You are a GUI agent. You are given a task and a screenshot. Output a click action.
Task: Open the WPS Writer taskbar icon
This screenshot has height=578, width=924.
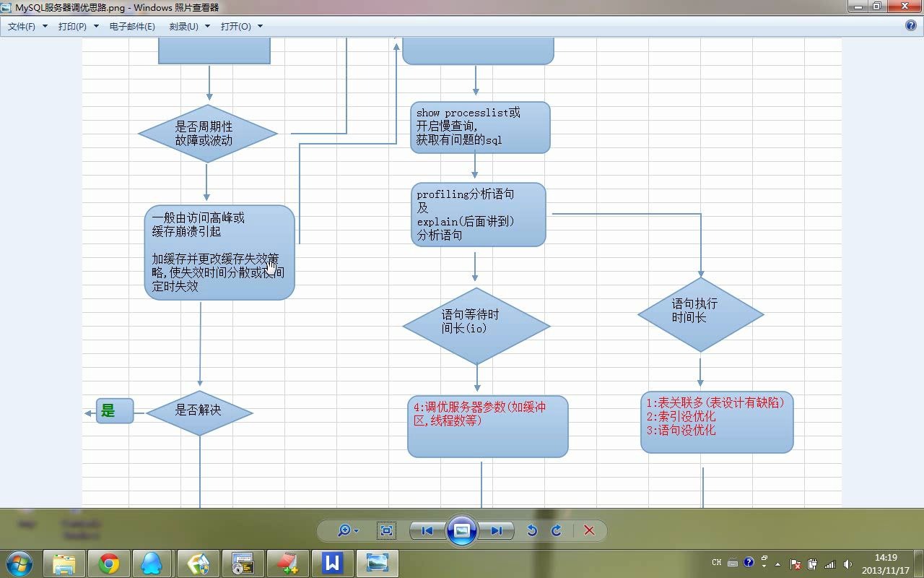click(x=332, y=564)
